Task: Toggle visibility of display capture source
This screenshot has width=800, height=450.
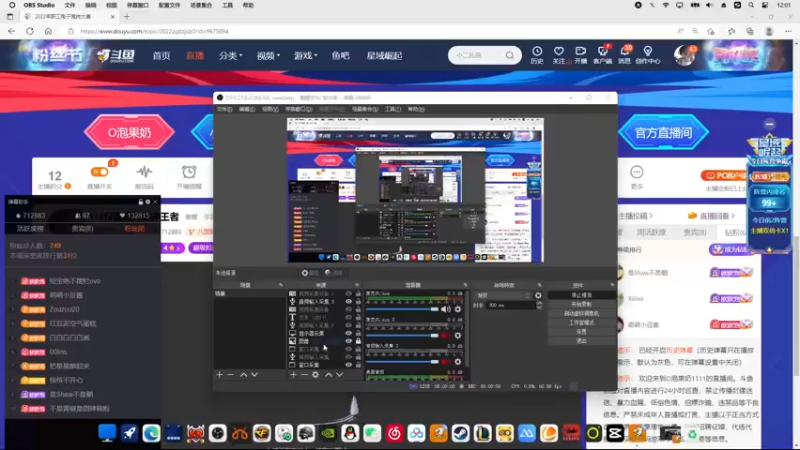Action: click(x=348, y=333)
